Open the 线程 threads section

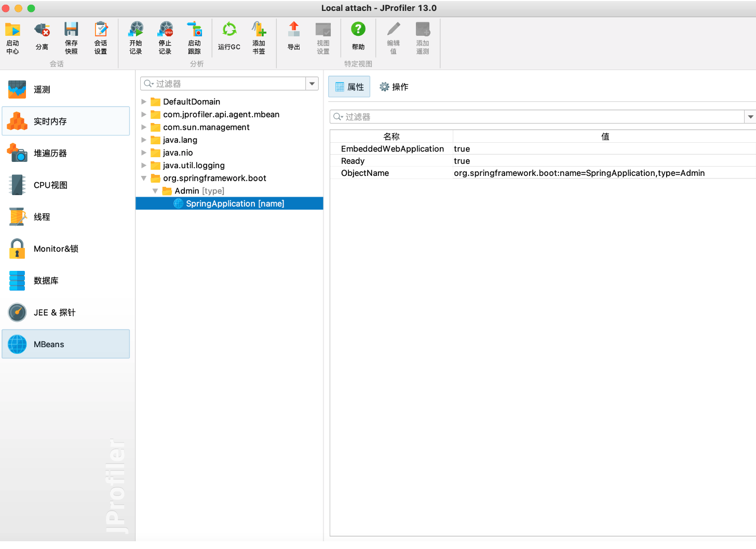66,217
